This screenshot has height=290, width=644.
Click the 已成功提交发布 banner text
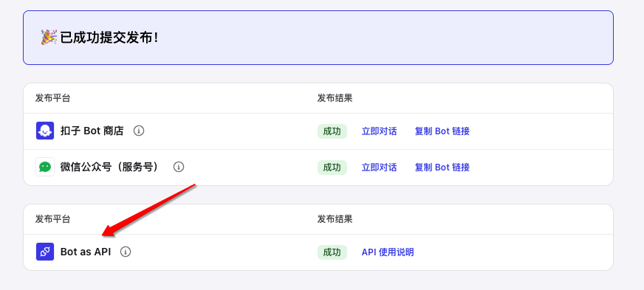109,38
